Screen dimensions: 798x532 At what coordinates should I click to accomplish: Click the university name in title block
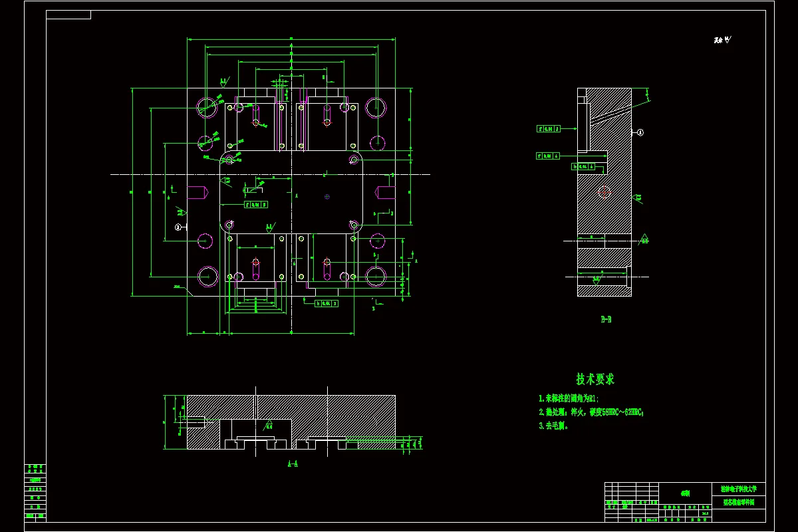click(738, 488)
